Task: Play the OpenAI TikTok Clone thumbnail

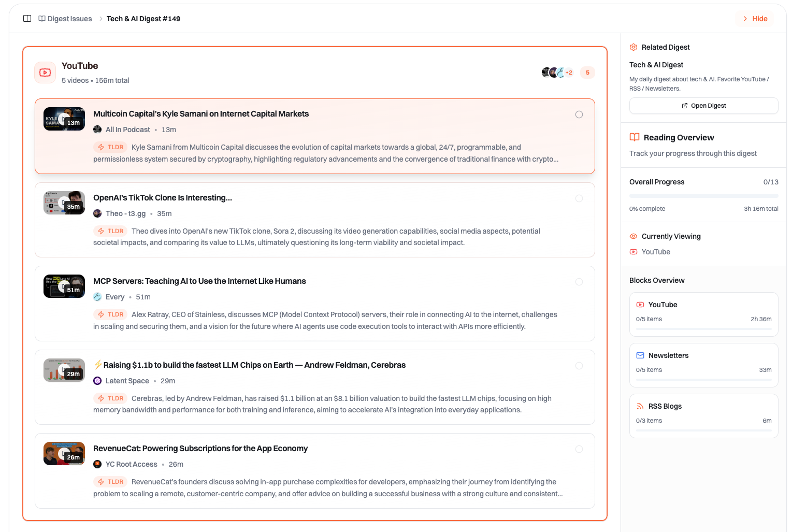Action: pyautogui.click(x=64, y=203)
